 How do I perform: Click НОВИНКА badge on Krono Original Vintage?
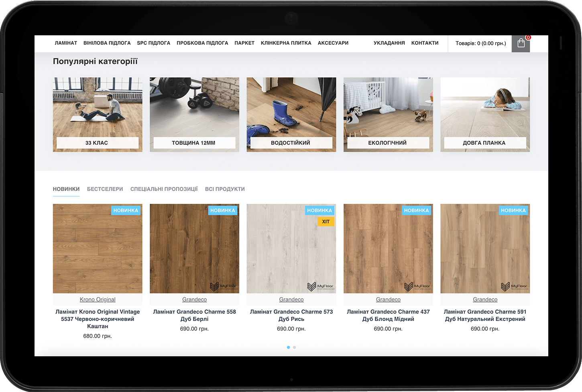(x=126, y=210)
